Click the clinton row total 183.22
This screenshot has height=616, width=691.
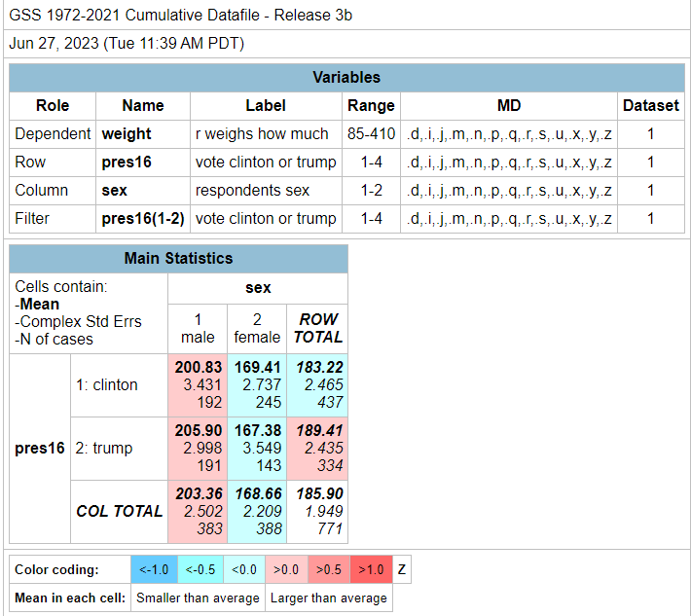click(319, 368)
